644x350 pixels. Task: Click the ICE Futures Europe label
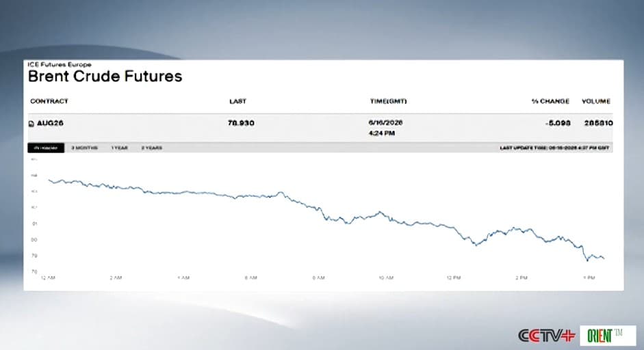coord(60,64)
